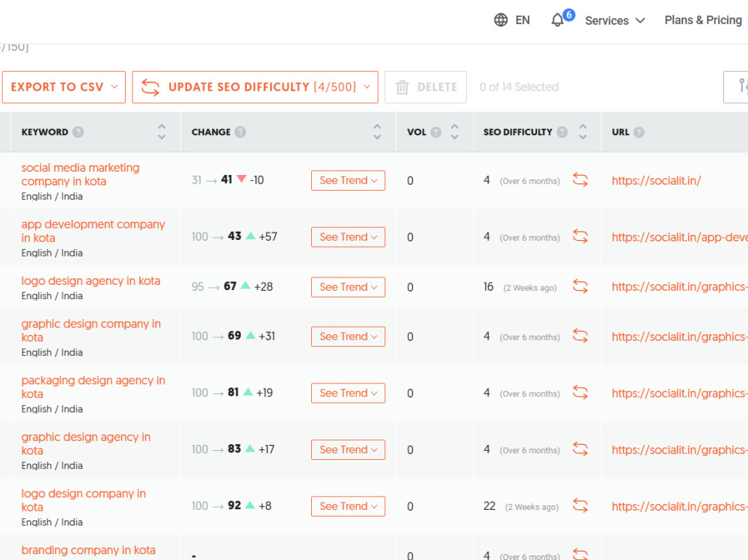The height and width of the screenshot is (560, 748).
Task: Open URL link for logo design agency row
Action: point(680,286)
